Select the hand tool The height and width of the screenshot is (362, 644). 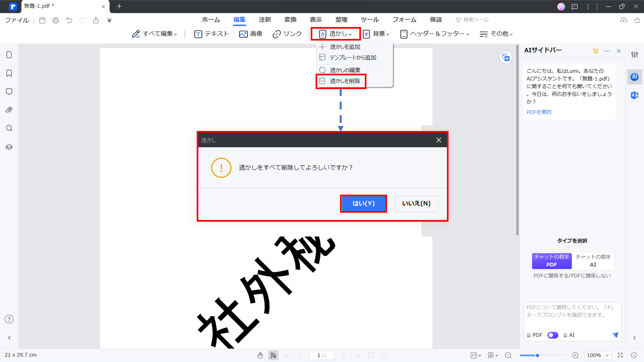pyautogui.click(x=260, y=355)
